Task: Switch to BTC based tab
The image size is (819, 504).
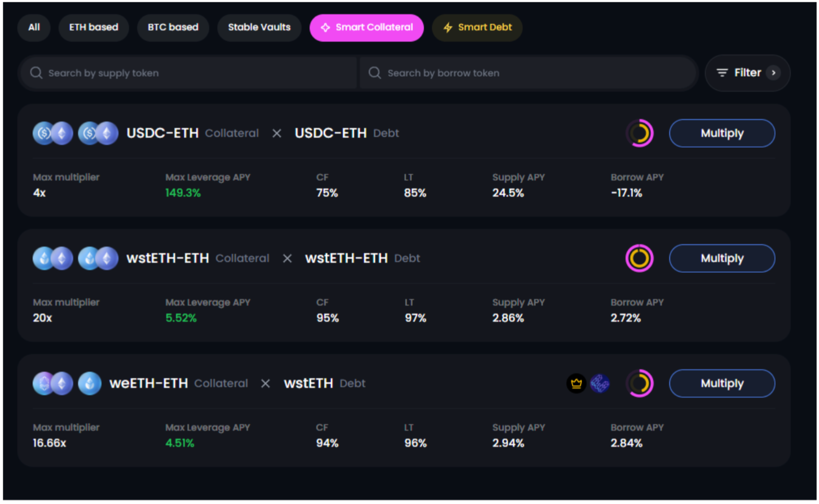Action: pos(173,27)
